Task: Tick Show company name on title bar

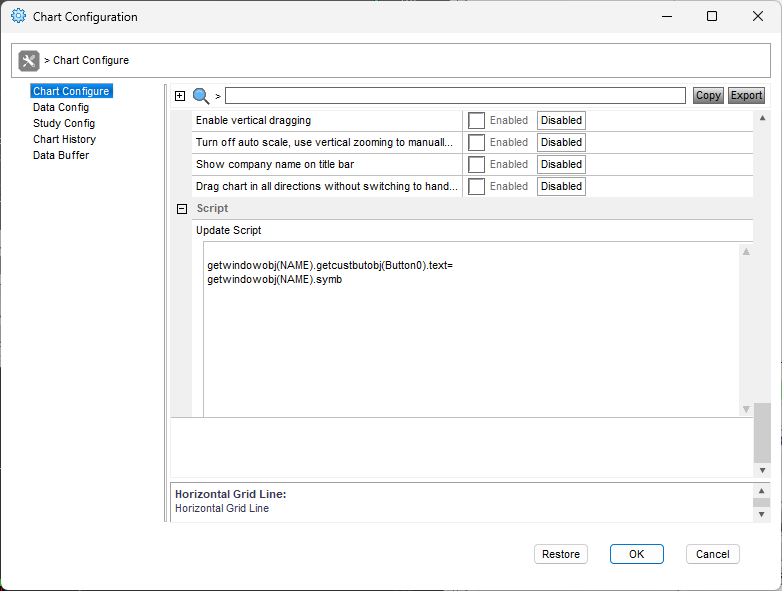Action: (x=476, y=165)
